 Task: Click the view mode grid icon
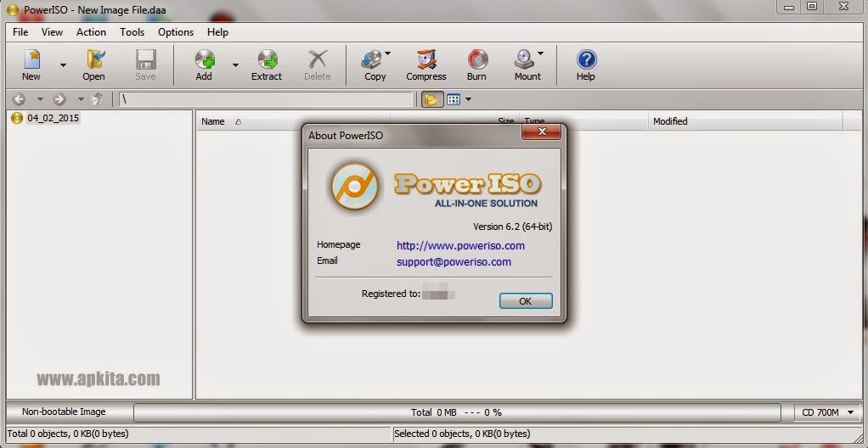pos(454,99)
